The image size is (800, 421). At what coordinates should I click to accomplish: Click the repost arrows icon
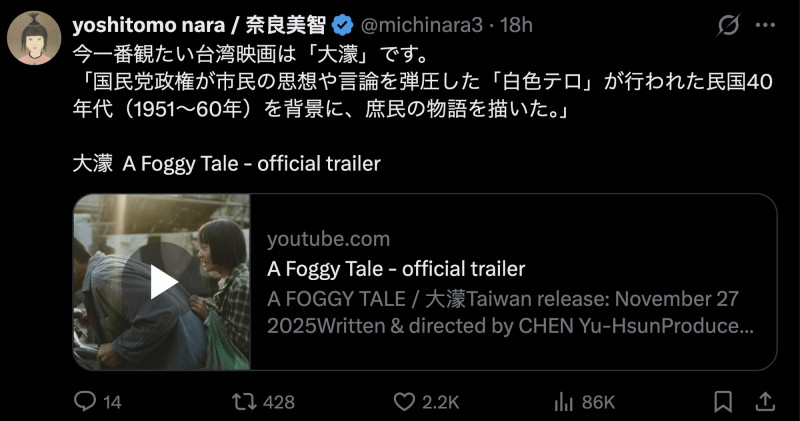coord(242,401)
